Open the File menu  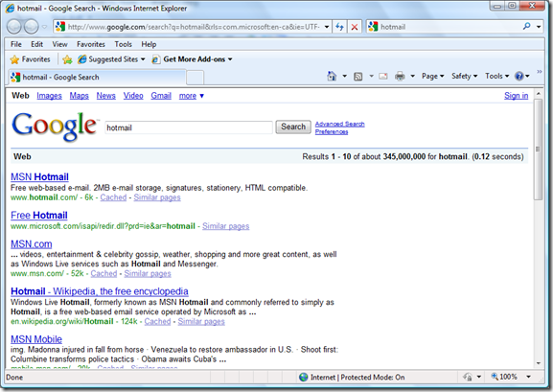(16, 44)
